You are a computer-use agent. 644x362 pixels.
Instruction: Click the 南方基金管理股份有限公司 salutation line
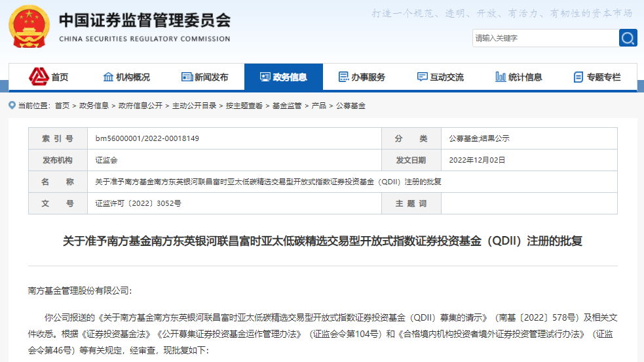pos(80,291)
